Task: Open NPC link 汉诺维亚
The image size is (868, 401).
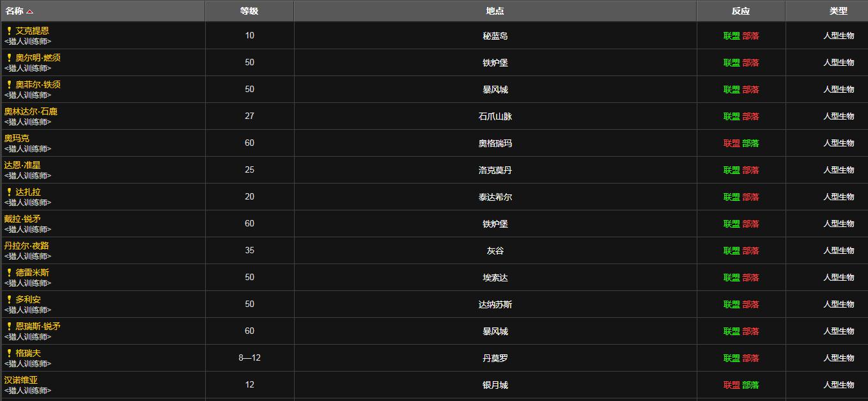Action: (21, 380)
